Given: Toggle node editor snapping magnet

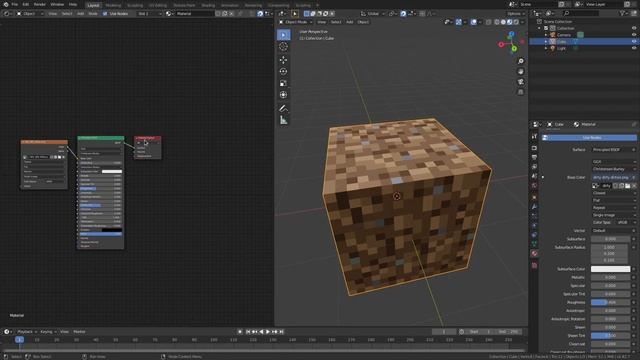Looking at the screenshot, I should [260, 13].
